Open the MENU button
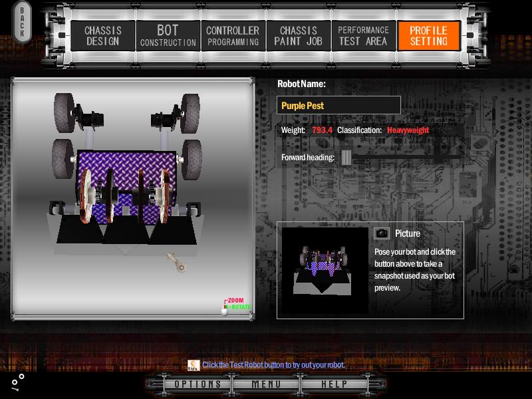532x399 pixels. [x=266, y=384]
